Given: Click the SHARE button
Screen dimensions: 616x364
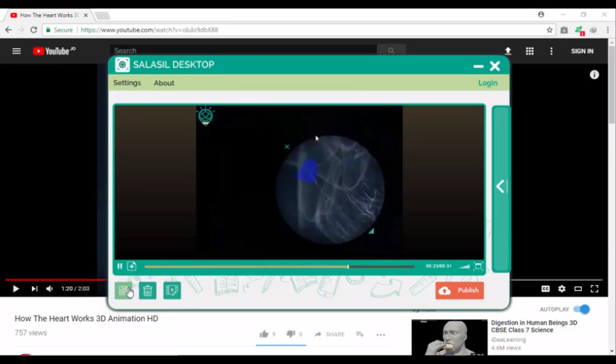Looking at the screenshot, I should tap(329, 334).
